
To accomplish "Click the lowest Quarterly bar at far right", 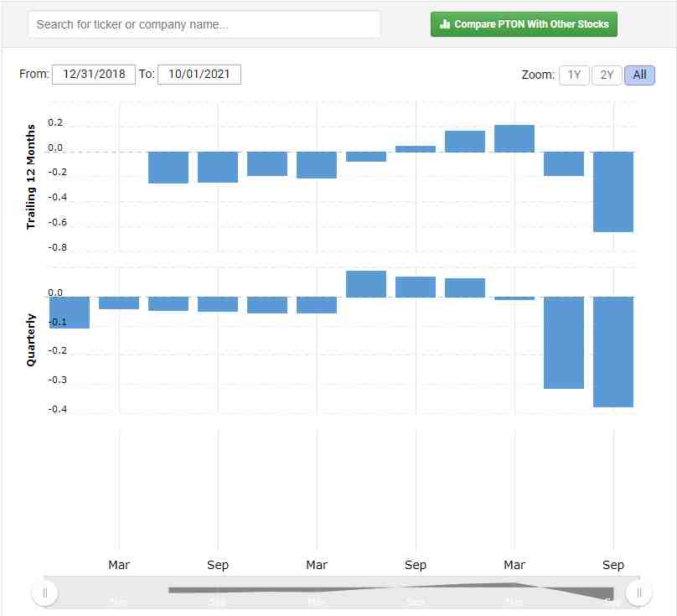I will [x=613, y=351].
